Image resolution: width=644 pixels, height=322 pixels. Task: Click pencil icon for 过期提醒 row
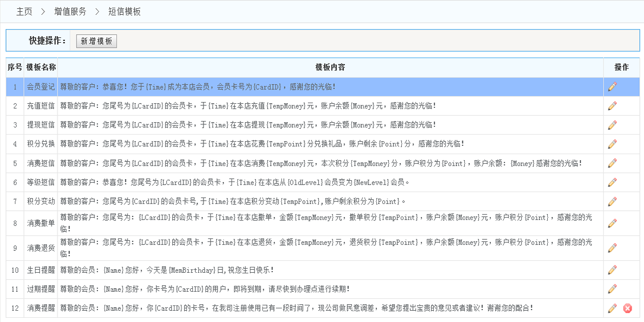point(613,289)
